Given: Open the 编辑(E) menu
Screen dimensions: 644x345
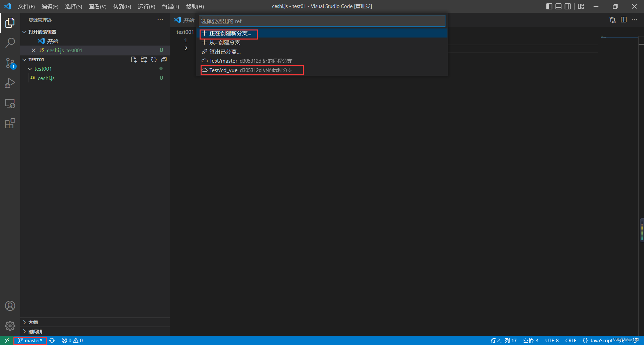Looking at the screenshot, I should click(x=50, y=6).
